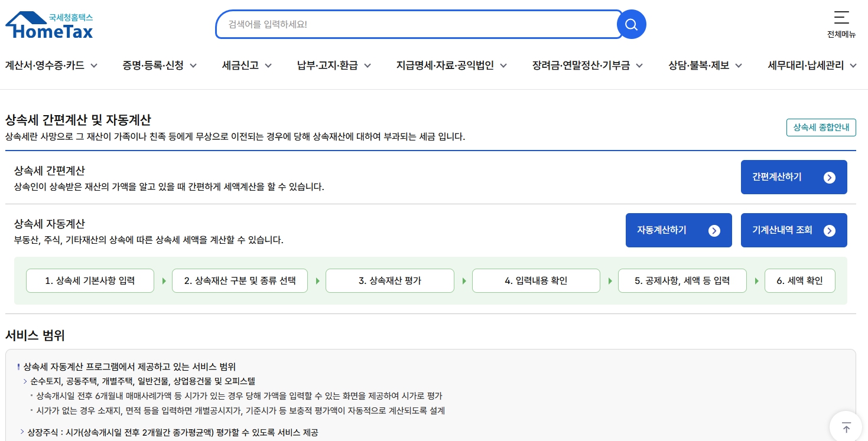Click the 상속세 간편계산 및 자동계산 heading
868x441 pixels.
click(x=78, y=120)
